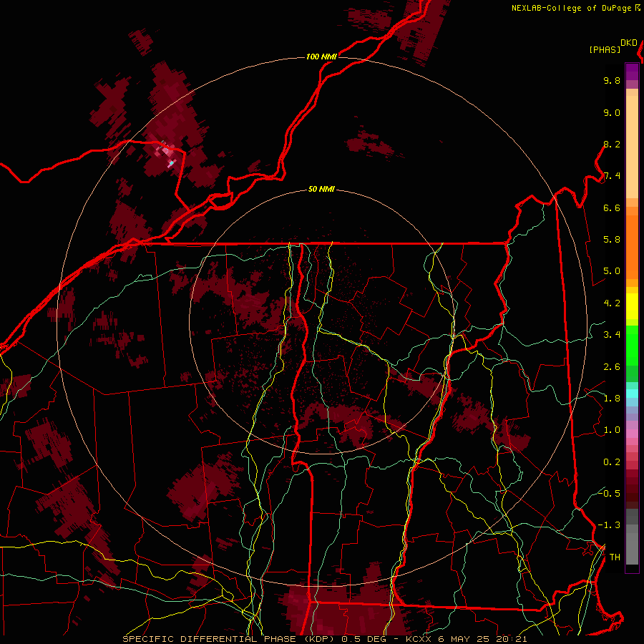The image size is (644, 644).
Task: Click the 3.4 legend value
Action: click(612, 335)
